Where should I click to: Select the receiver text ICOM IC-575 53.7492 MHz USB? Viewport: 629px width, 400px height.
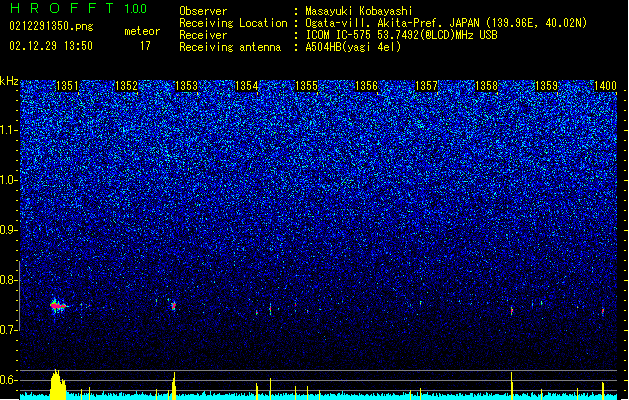pos(401,35)
